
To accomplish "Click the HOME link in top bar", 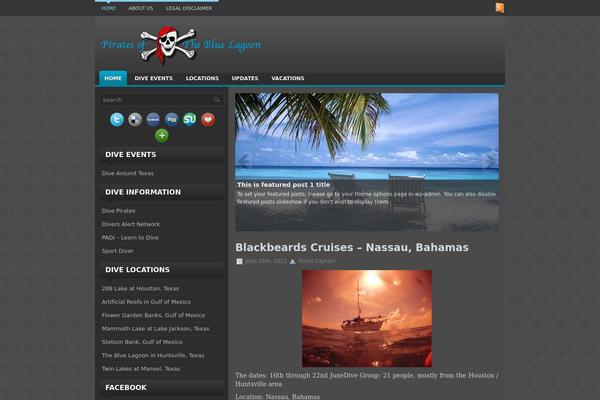I will point(108,8).
